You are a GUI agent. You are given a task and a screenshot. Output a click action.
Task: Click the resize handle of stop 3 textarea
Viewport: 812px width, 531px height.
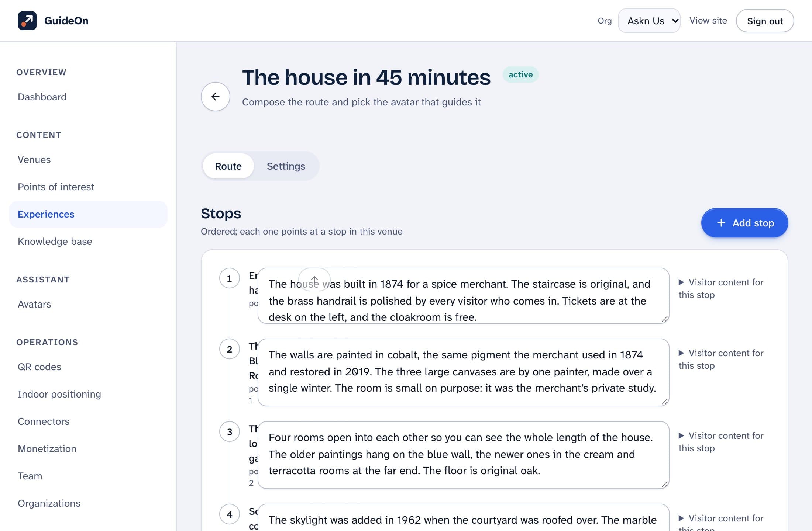coord(665,485)
